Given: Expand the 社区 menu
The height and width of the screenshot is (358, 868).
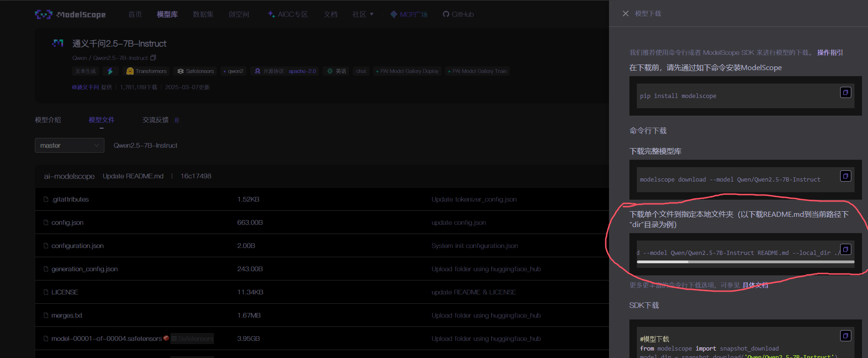Looking at the screenshot, I should [363, 14].
